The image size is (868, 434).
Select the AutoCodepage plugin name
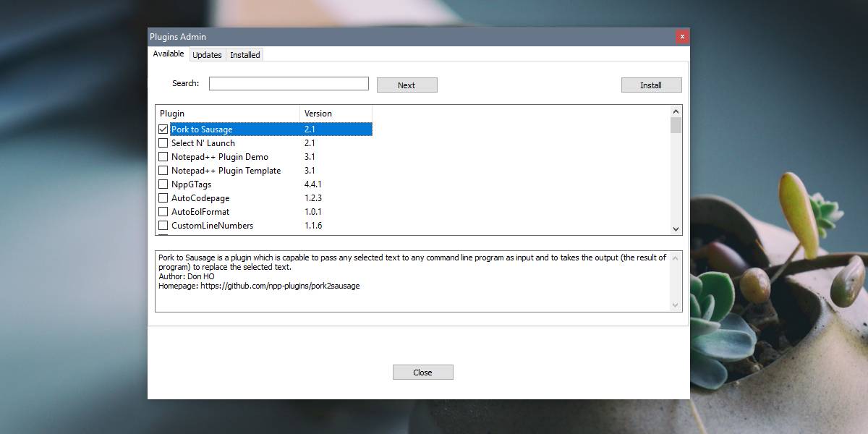(x=200, y=198)
